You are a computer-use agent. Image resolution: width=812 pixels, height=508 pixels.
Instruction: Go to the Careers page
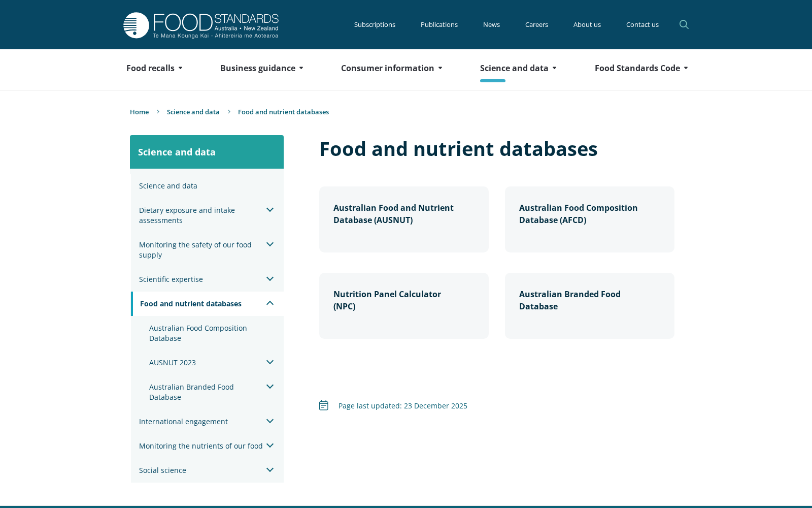tap(536, 24)
